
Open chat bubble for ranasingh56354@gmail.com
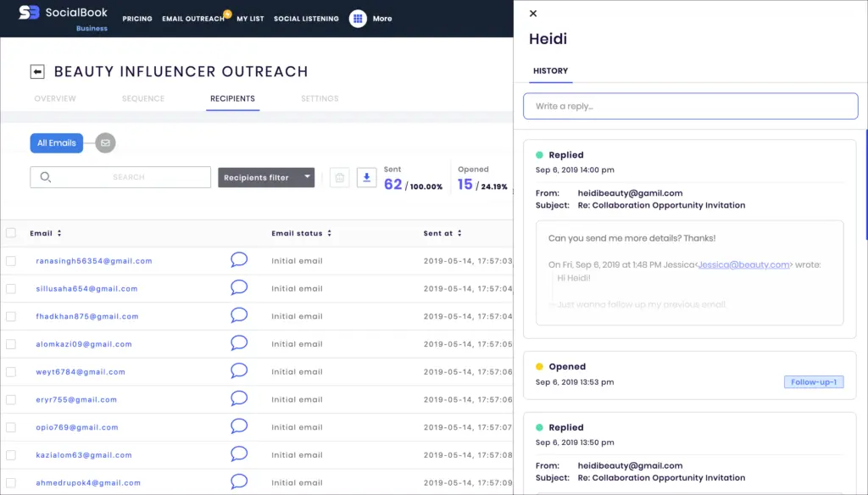pyautogui.click(x=239, y=260)
